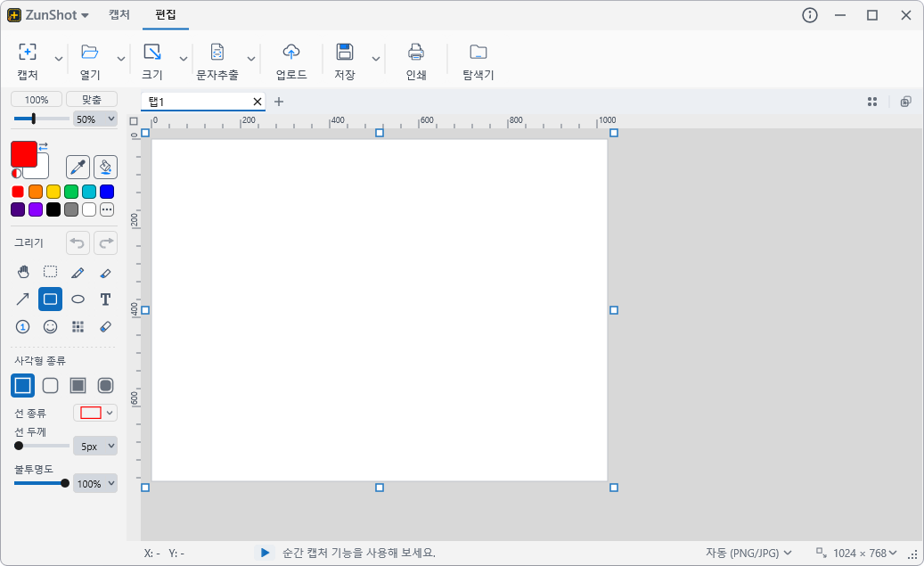Image resolution: width=924 pixels, height=566 pixels.
Task: Choose the dashed rectangle selection tool
Action: click(x=51, y=272)
